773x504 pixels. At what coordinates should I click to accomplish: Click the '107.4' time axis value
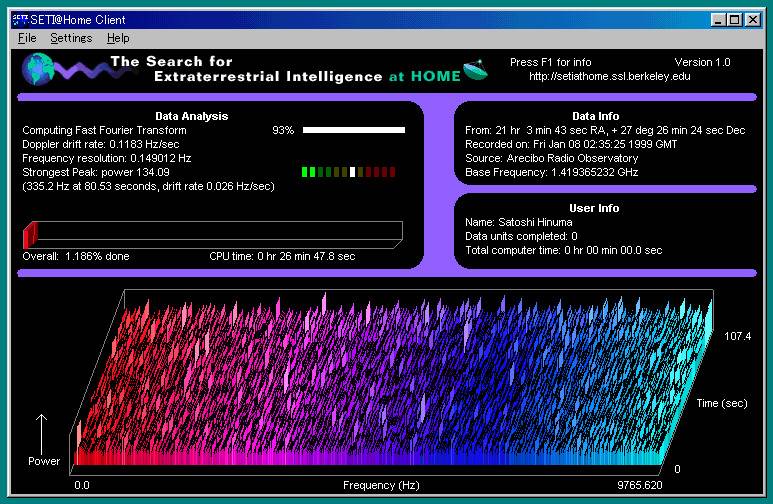738,336
